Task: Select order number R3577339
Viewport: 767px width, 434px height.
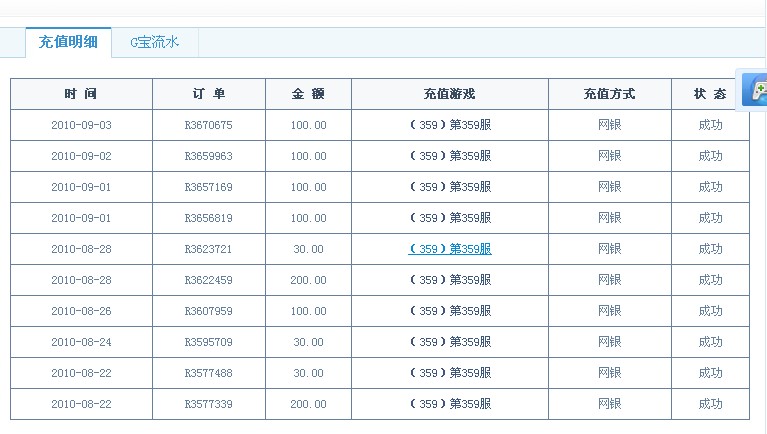Action: 208,404
